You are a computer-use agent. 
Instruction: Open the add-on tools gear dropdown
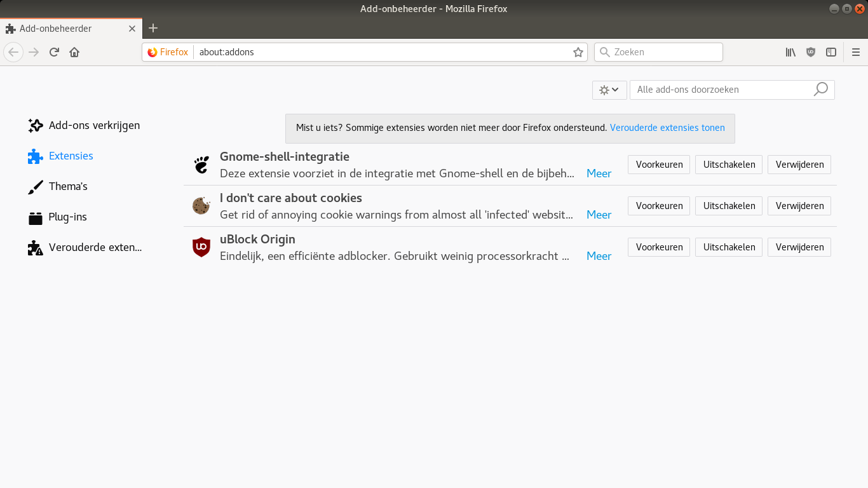tap(609, 90)
